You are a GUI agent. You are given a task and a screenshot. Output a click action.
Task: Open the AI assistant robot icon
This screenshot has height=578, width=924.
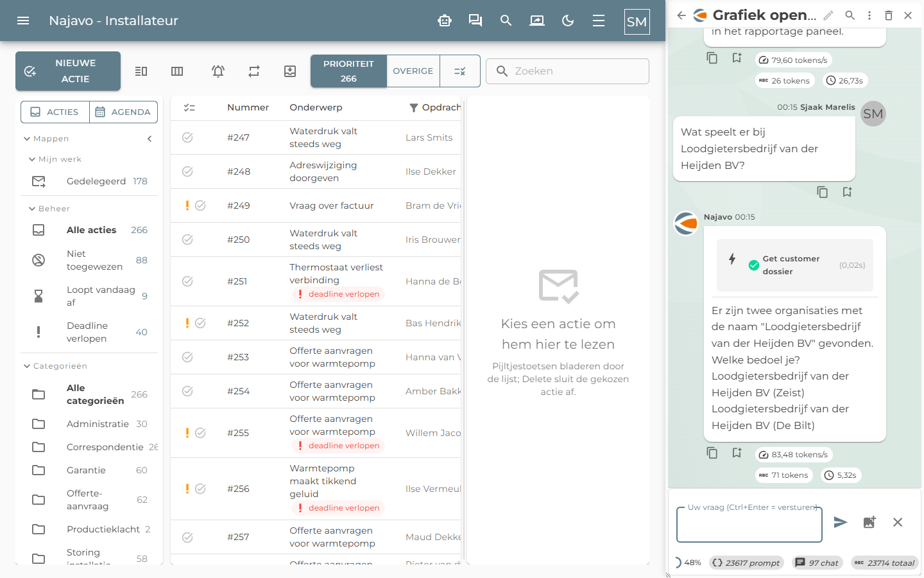(x=445, y=21)
